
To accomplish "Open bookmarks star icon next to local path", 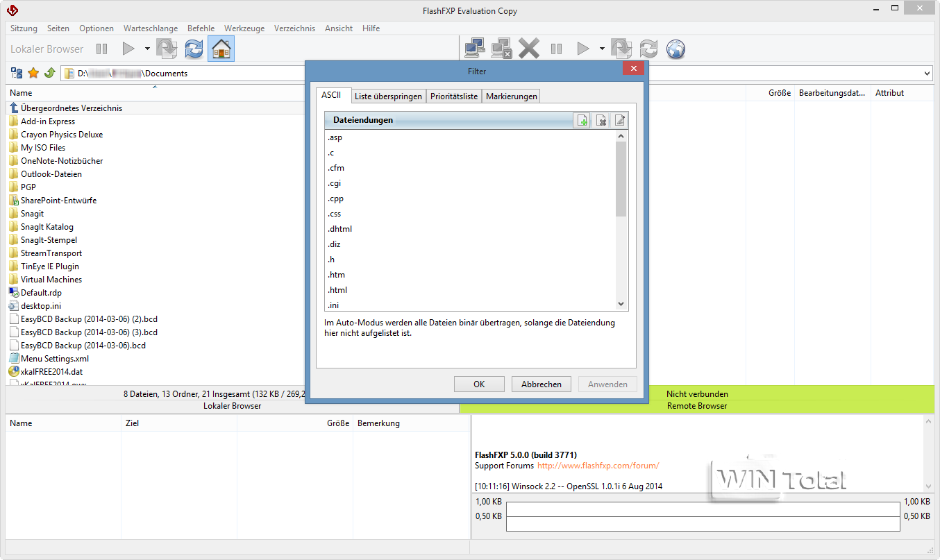I will (33, 73).
